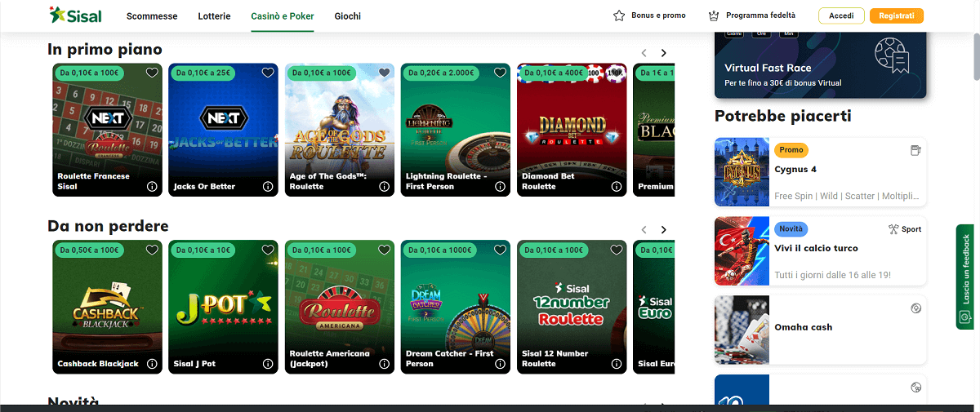Click the Bonus e promo star icon
The width and height of the screenshot is (980, 412).
tap(619, 16)
